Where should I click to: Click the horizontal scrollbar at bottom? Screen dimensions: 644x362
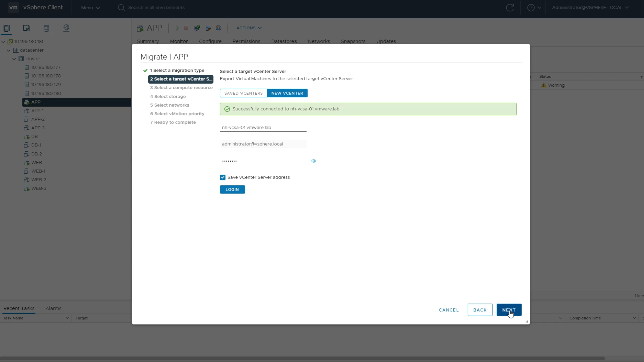point(302,358)
